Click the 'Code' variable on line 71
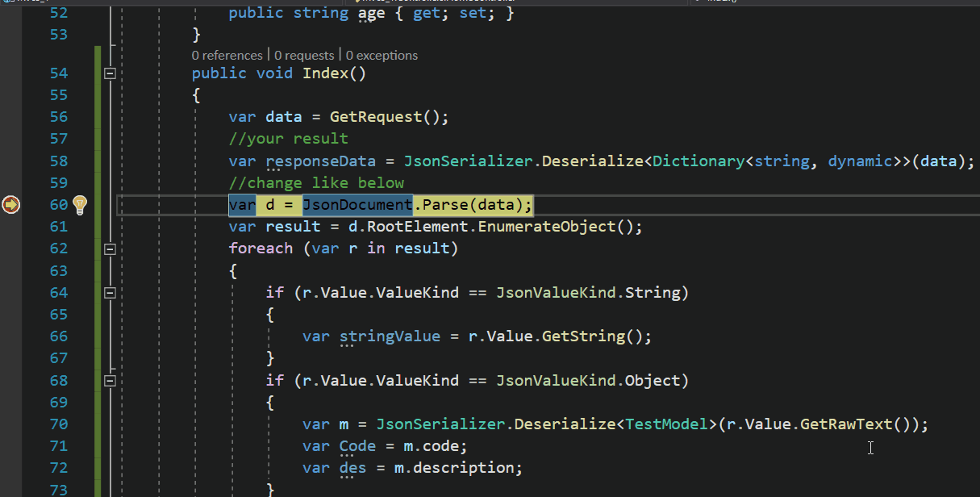 coord(357,445)
